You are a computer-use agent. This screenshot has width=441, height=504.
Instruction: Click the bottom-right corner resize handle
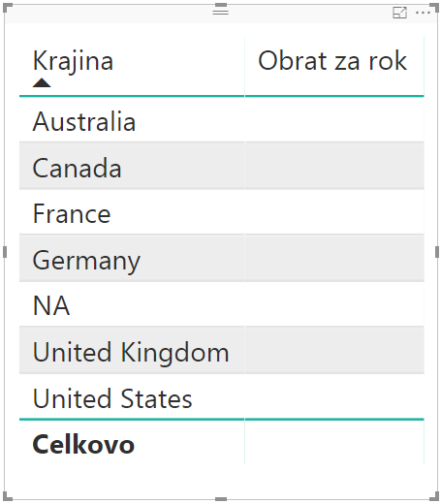click(434, 496)
